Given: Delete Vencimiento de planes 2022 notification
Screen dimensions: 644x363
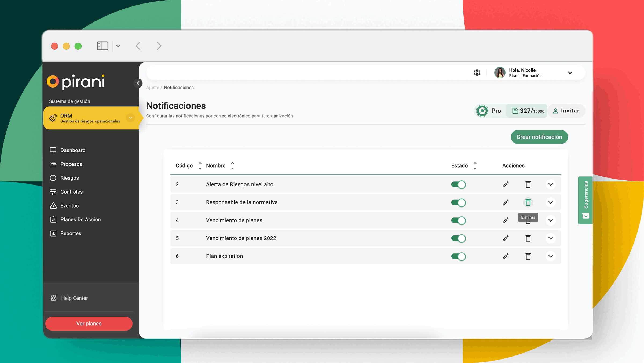Looking at the screenshot, I should coord(528,238).
